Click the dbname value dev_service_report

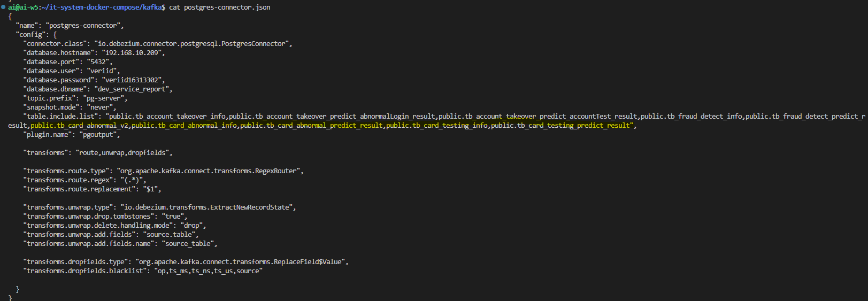tap(133, 89)
